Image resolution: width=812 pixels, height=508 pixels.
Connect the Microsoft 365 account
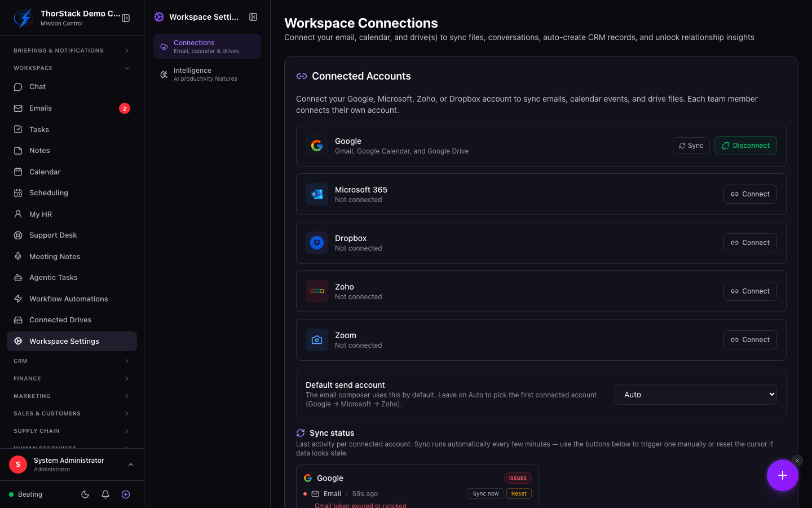tap(750, 194)
